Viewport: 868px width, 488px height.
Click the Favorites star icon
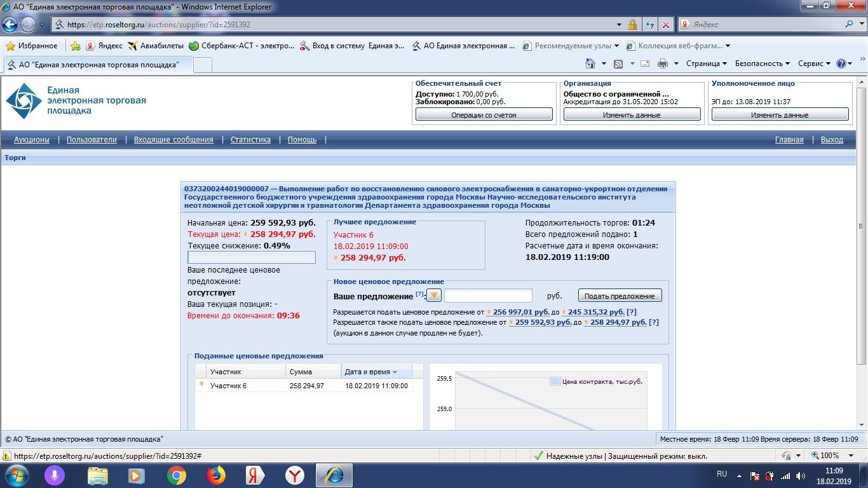coord(11,46)
